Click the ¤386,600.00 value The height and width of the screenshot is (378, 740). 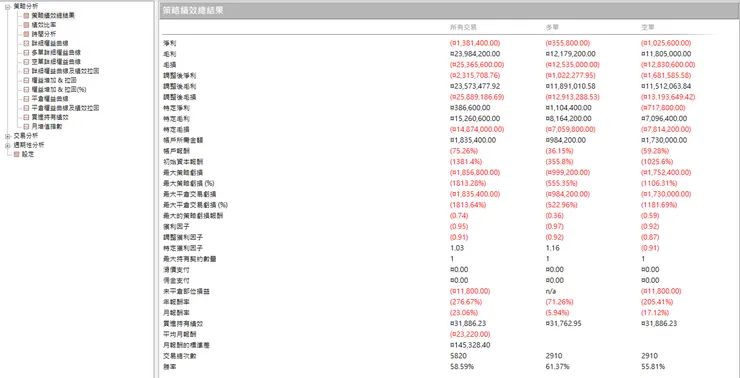pos(470,108)
